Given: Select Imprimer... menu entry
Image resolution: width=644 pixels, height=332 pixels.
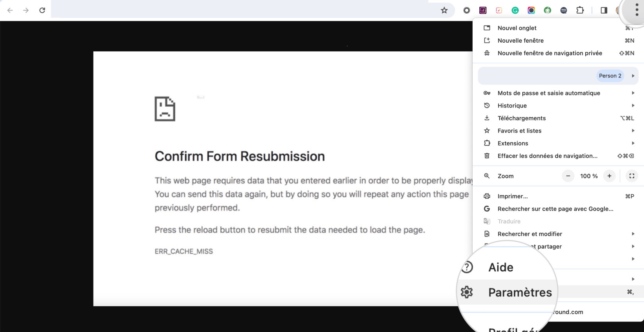Looking at the screenshot, I should pos(558,196).
